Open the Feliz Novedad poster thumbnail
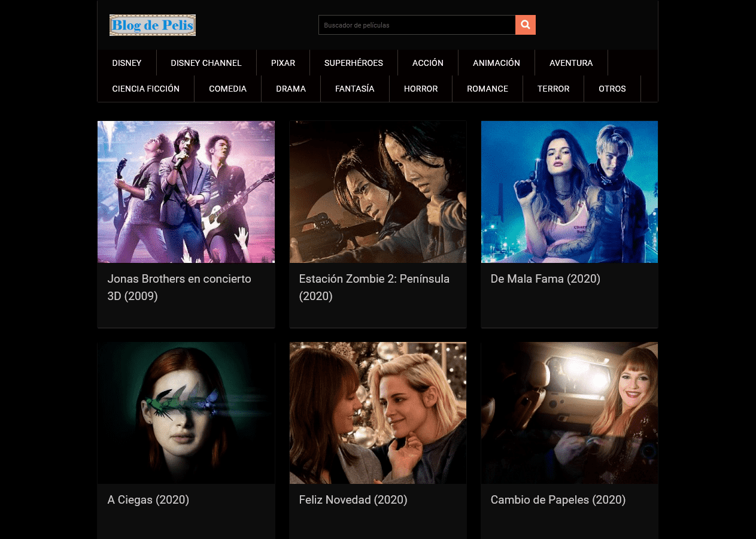Viewport: 756px width, 539px height. pyautogui.click(x=378, y=413)
